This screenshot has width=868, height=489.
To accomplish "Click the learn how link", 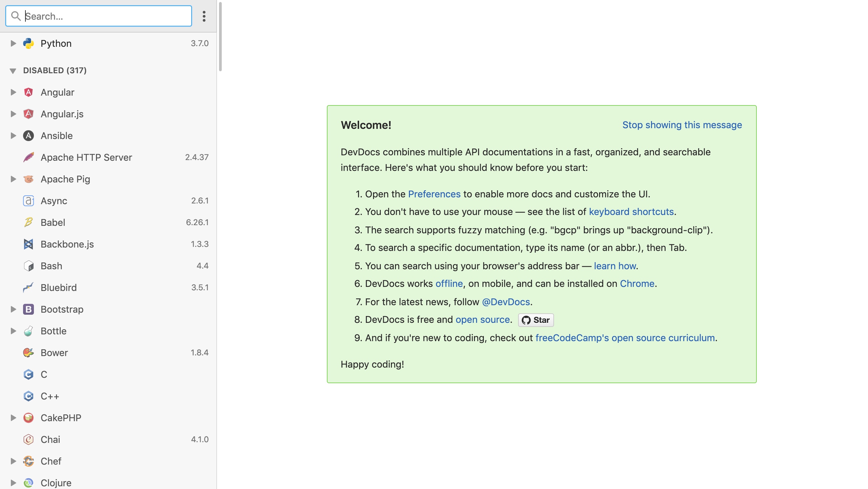I will click(615, 266).
